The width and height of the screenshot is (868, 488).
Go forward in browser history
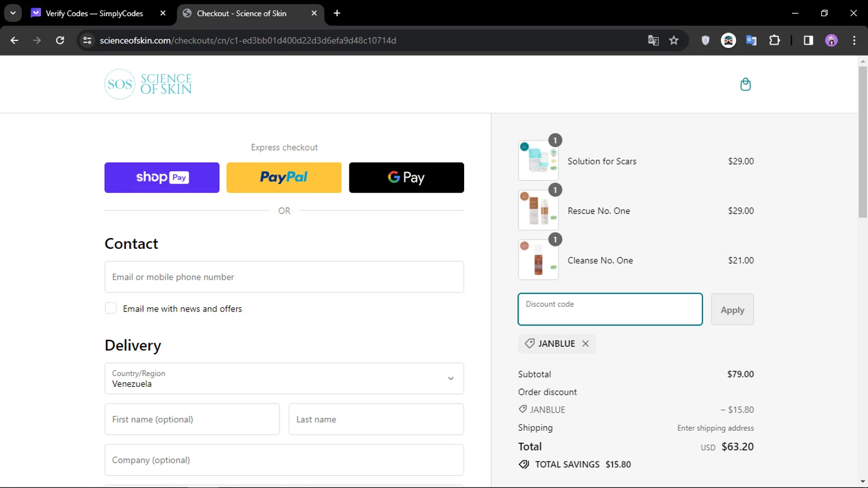click(37, 41)
